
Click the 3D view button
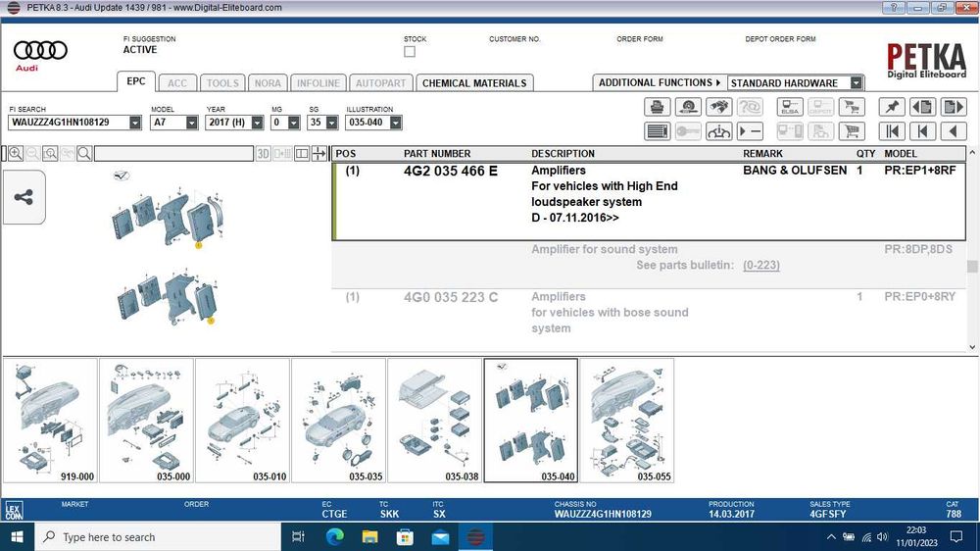[263, 153]
